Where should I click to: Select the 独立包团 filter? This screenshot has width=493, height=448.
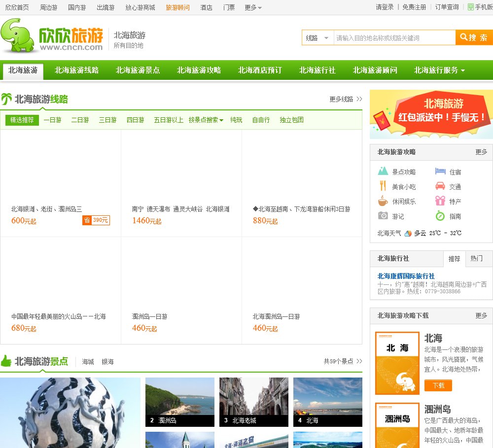291,120
